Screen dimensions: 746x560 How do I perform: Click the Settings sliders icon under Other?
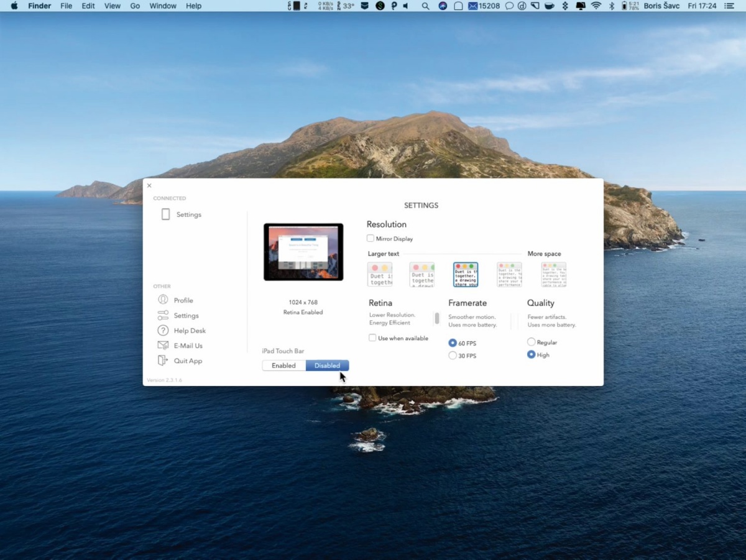pos(163,315)
